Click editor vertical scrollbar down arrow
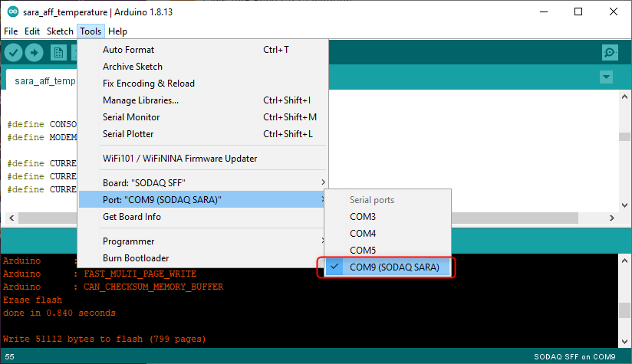The image size is (632, 364). [624, 205]
